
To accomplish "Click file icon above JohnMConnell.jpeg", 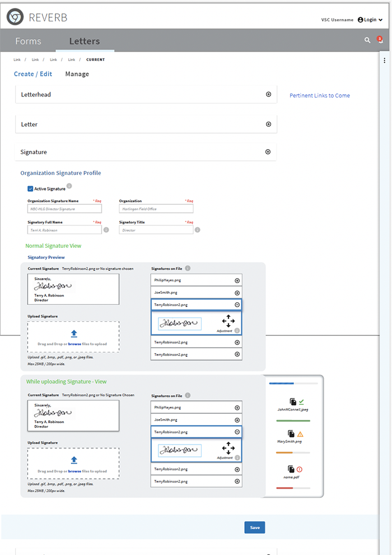I will click(293, 401).
